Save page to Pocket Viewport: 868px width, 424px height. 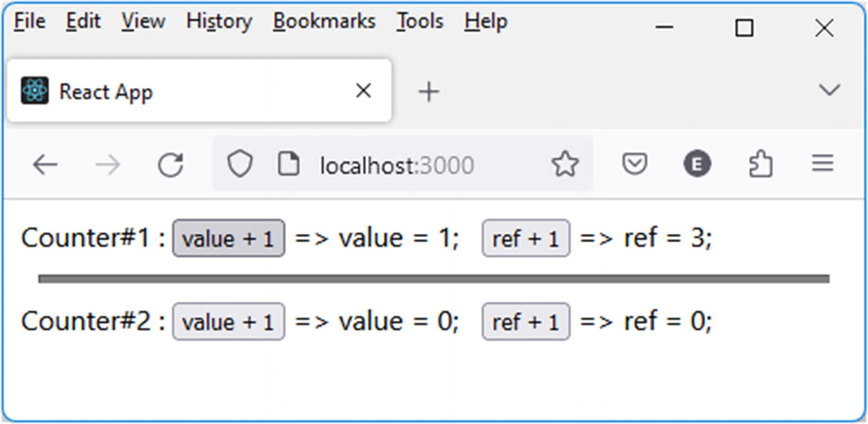(x=635, y=164)
